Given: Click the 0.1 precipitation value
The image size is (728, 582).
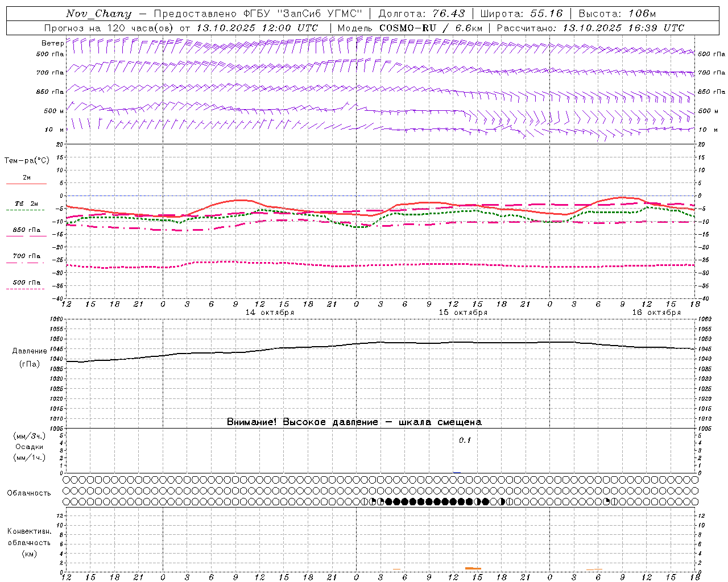Looking at the screenshot, I should [465, 440].
